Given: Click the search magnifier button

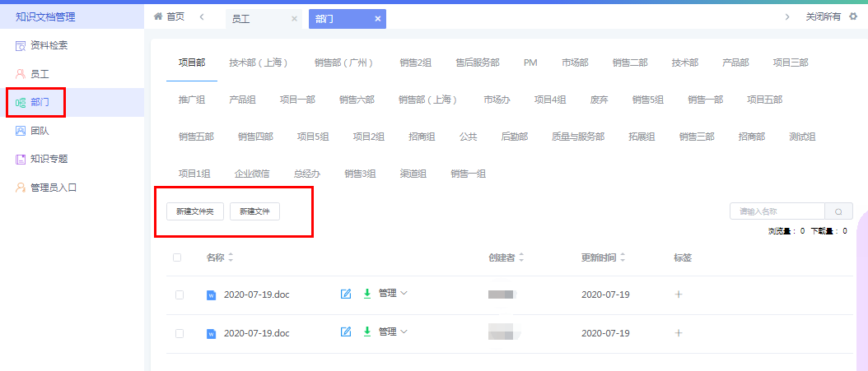Looking at the screenshot, I should (838, 211).
